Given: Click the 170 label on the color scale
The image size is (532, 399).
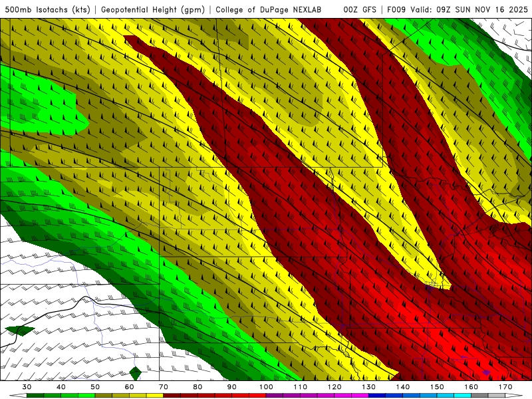Looking at the screenshot, I should pos(505,387).
